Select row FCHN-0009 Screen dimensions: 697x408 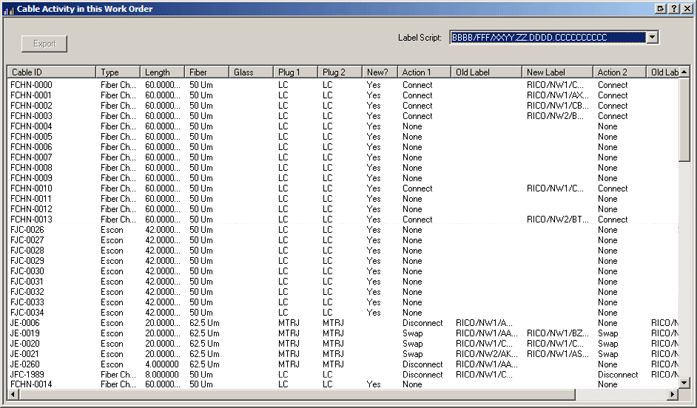[x=343, y=178]
